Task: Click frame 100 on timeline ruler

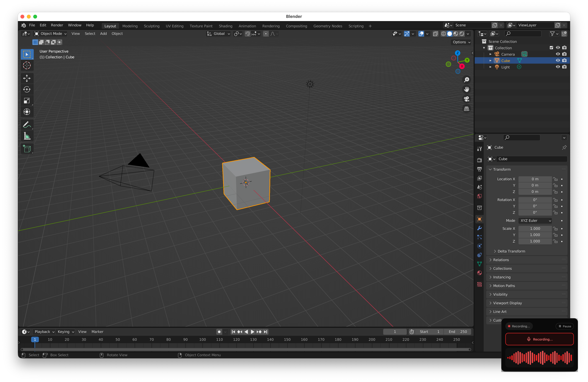Action: coord(202,339)
